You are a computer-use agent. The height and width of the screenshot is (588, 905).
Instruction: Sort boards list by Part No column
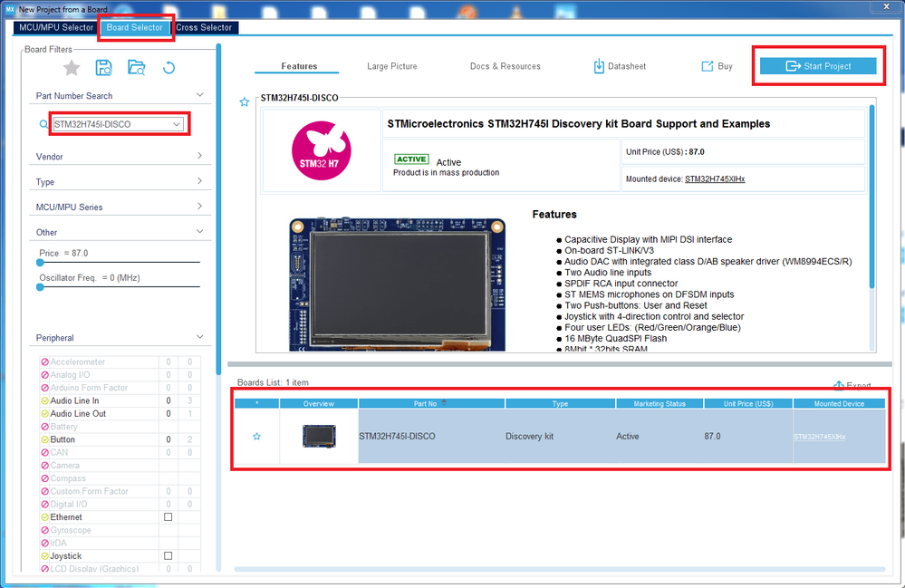pyautogui.click(x=431, y=403)
